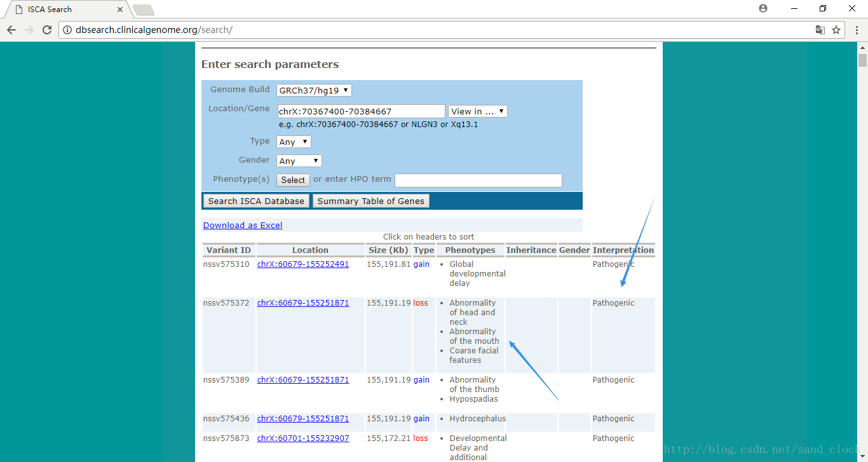Reload the current page
868x462 pixels.
pos(47,30)
